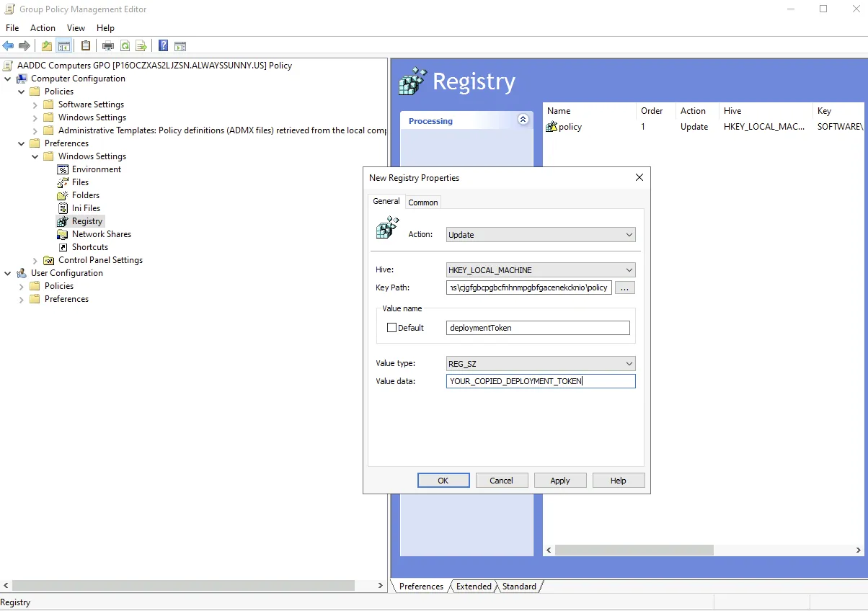
Task: Click the blue Help toolbar icon
Action: [x=164, y=46]
